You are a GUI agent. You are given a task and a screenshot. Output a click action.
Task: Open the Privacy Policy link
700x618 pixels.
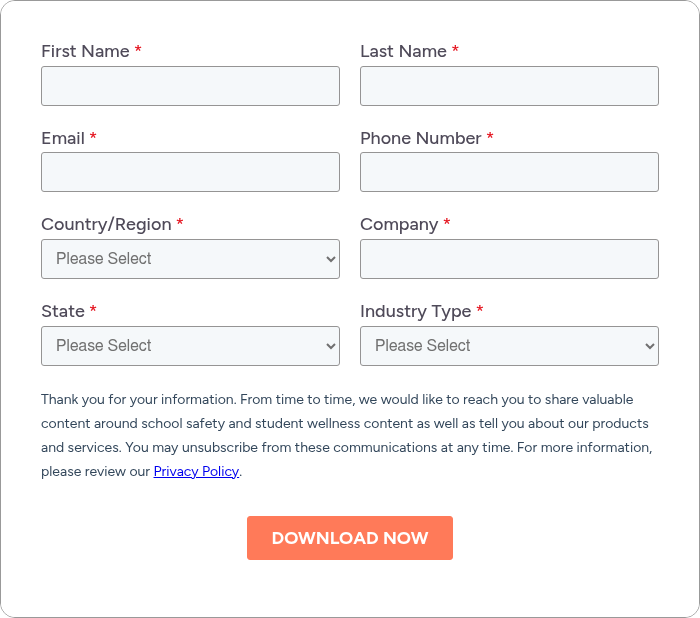pyautogui.click(x=196, y=471)
